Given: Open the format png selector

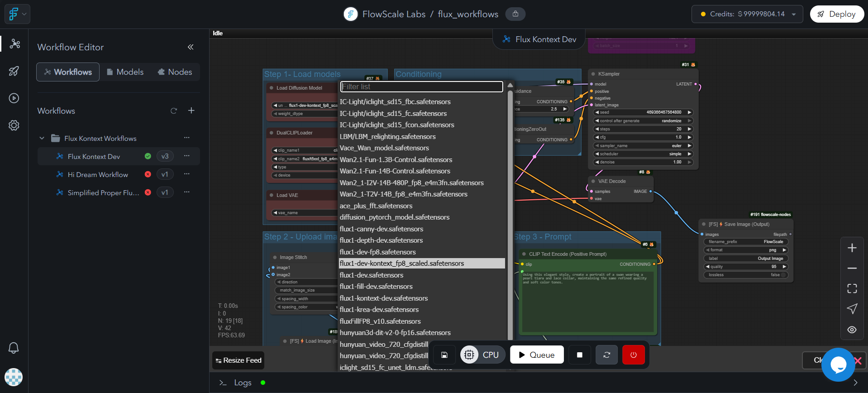Looking at the screenshot, I should pyautogui.click(x=746, y=250).
